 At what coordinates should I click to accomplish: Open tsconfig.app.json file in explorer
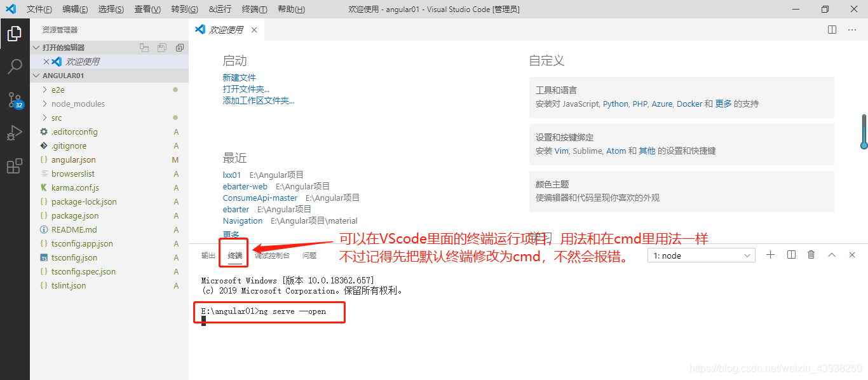coord(109,243)
